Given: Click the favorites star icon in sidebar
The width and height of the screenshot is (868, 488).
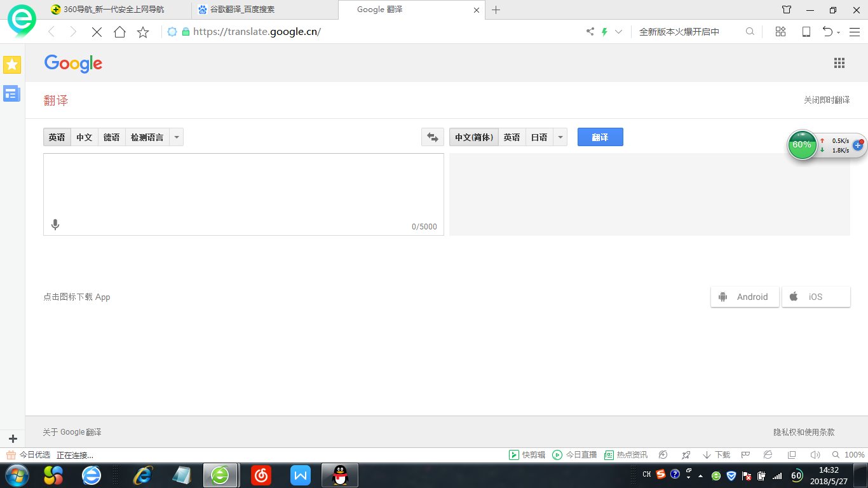Looking at the screenshot, I should (x=11, y=64).
